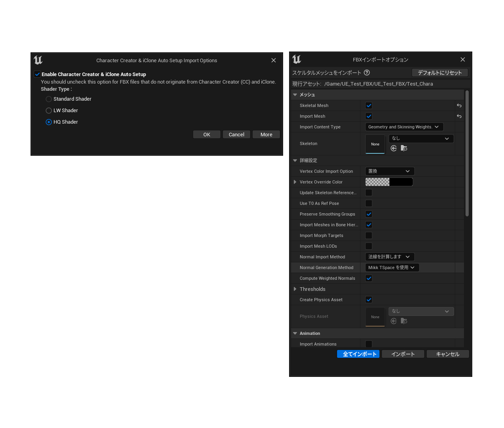Viewport: 504px width, 428px height.
Task: Expand the Thresholds section
Action: pos(295,289)
